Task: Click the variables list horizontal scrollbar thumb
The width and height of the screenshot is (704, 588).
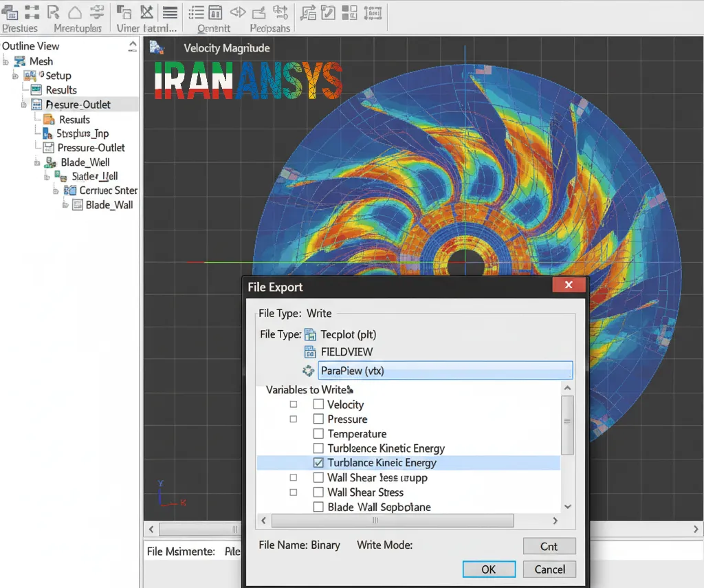Action: point(393,521)
